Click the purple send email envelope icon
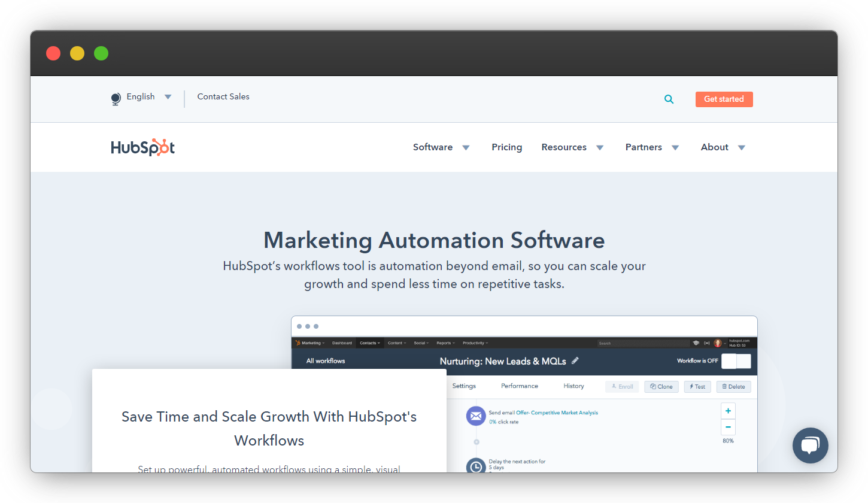 tap(476, 416)
